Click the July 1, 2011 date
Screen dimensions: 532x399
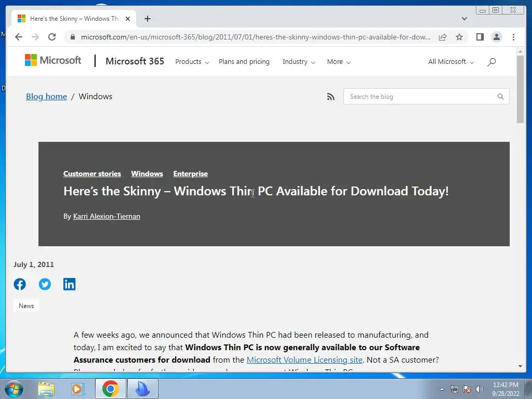(x=34, y=264)
